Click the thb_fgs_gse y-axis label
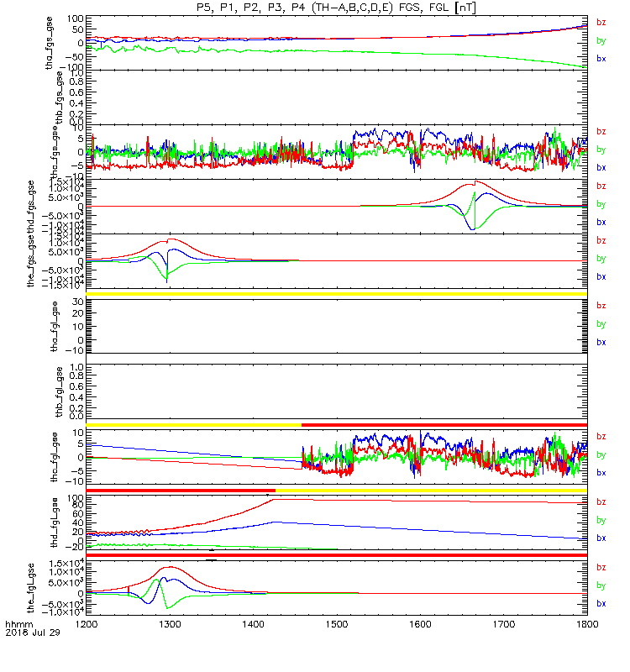 click(60, 97)
